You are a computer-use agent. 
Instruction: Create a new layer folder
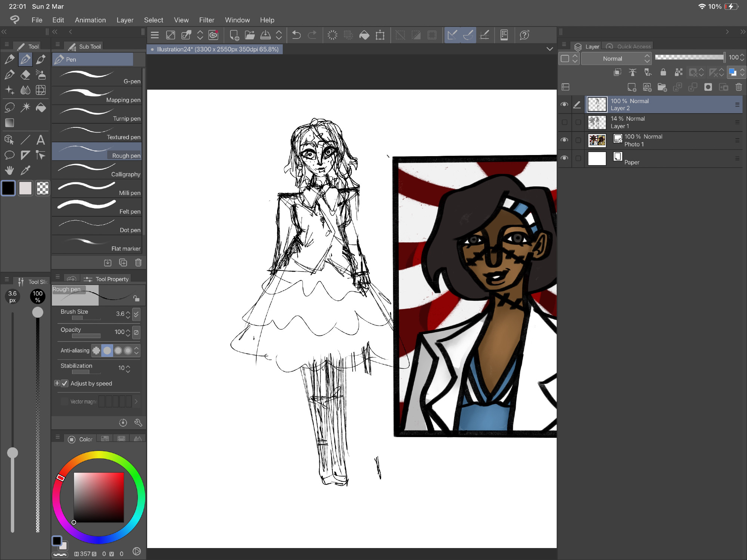(662, 87)
